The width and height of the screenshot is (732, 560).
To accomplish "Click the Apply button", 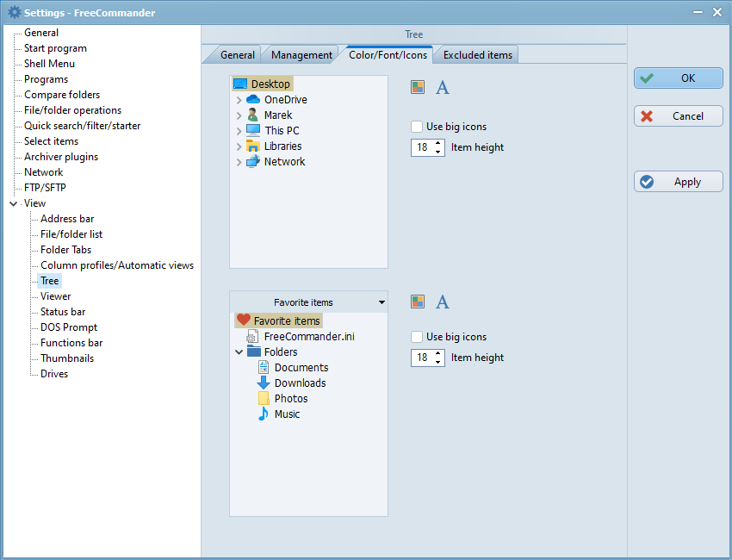I will point(679,182).
